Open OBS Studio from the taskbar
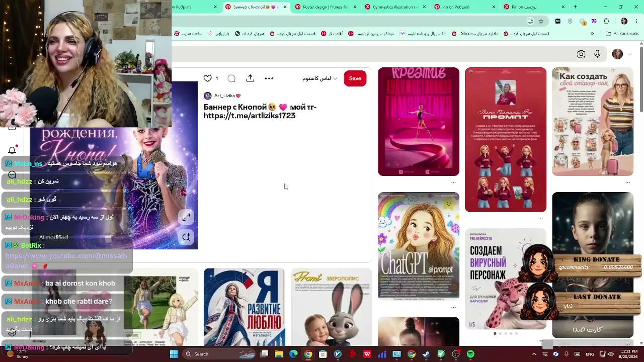This screenshot has width=644, height=362. (x=456, y=354)
